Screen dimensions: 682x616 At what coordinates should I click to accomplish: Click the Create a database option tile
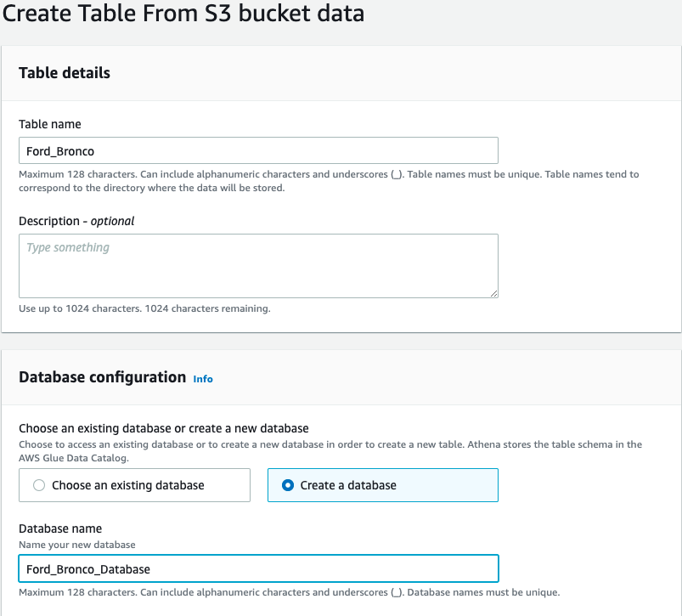[x=382, y=485]
